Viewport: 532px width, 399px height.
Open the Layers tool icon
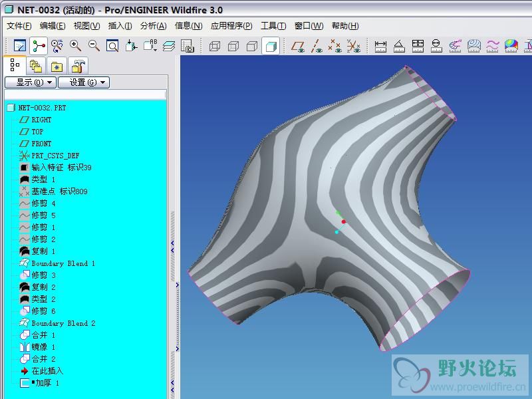(x=169, y=45)
